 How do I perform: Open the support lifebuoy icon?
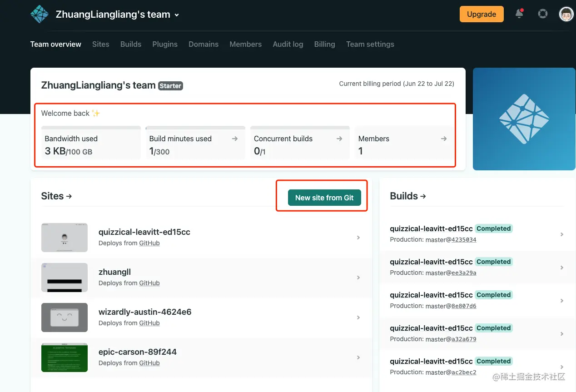point(542,14)
